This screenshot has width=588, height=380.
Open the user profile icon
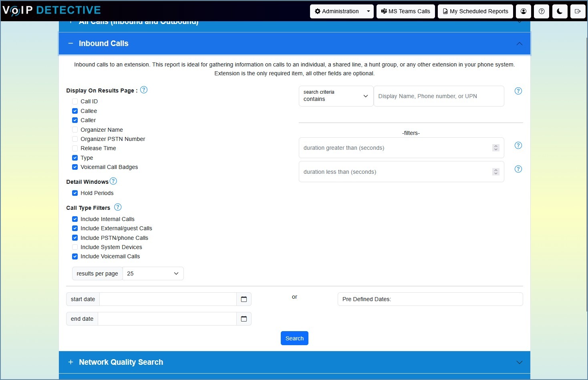coord(523,11)
